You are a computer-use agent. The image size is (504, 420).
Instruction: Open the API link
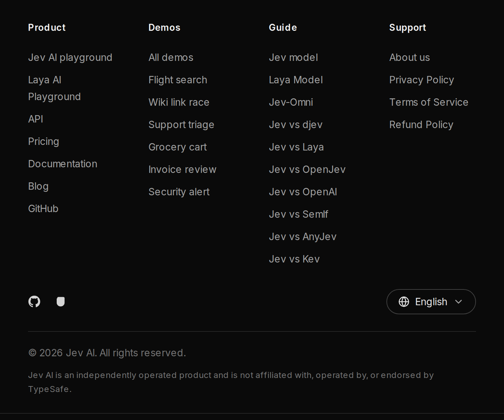[x=36, y=119]
